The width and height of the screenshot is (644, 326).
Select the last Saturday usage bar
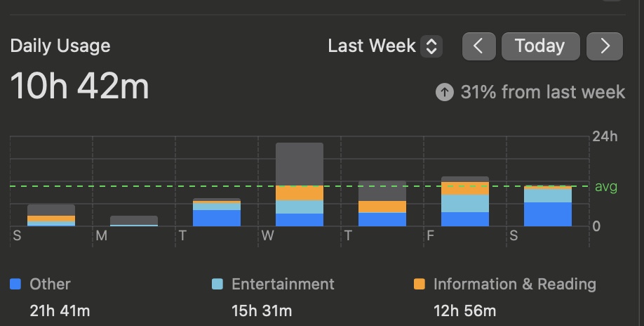click(x=548, y=206)
